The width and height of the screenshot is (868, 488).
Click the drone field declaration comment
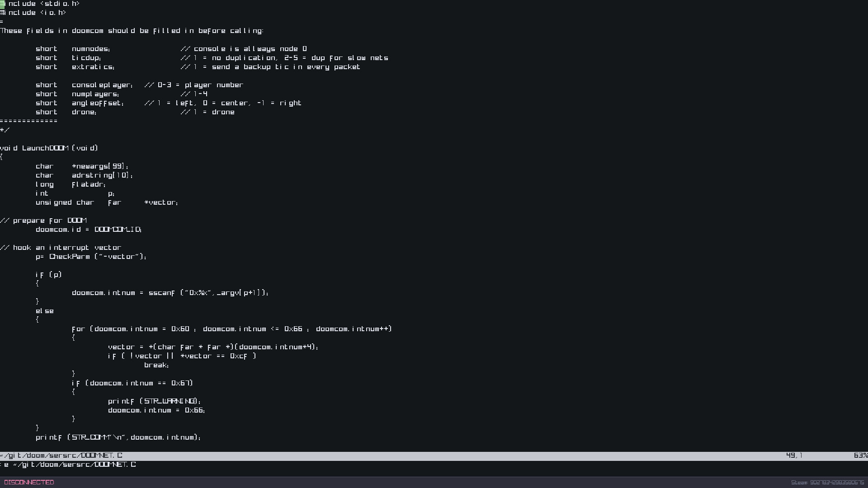tap(208, 112)
